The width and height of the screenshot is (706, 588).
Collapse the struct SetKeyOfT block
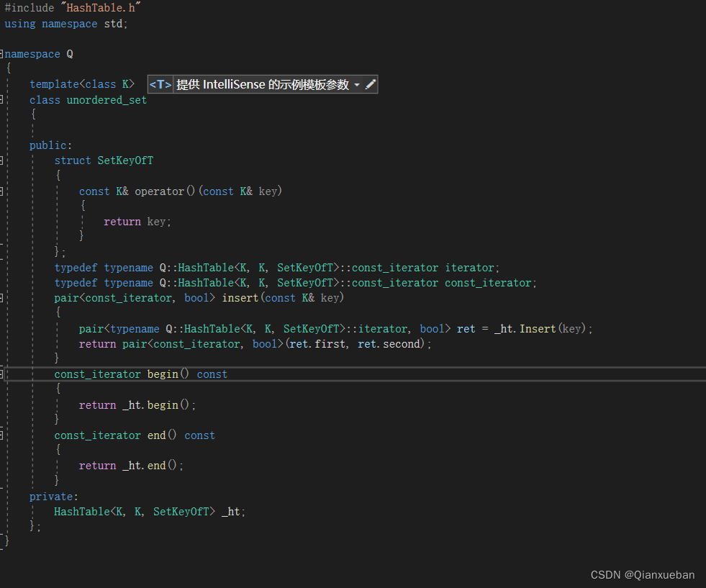3,160
